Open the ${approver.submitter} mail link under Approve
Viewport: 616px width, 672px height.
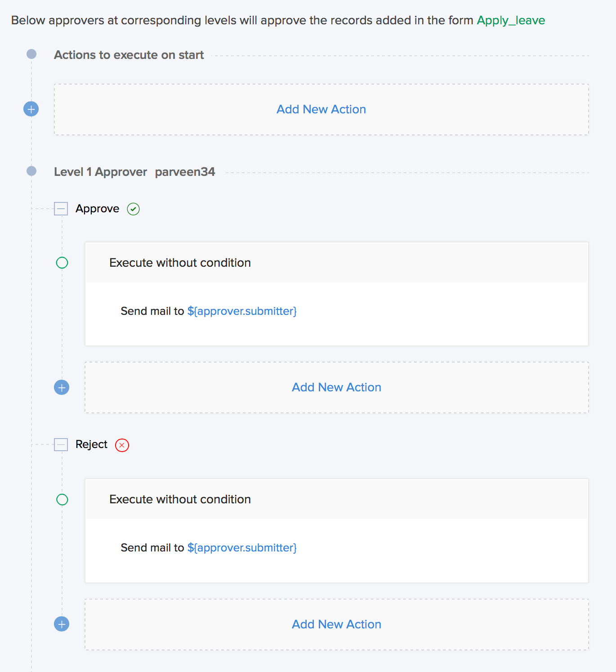coord(242,311)
